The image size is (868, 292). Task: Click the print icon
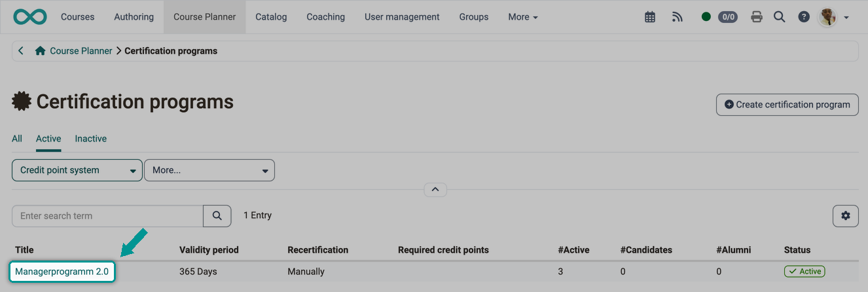757,17
